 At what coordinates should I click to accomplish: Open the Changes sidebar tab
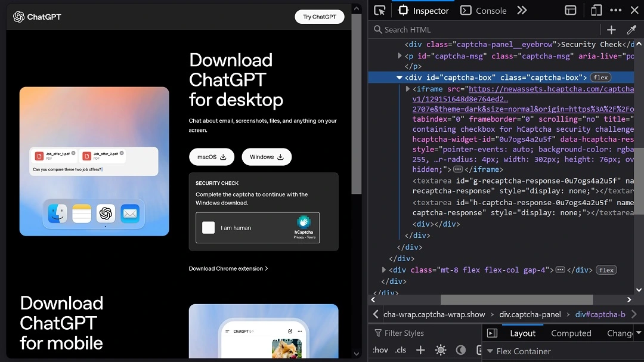pyautogui.click(x=620, y=333)
